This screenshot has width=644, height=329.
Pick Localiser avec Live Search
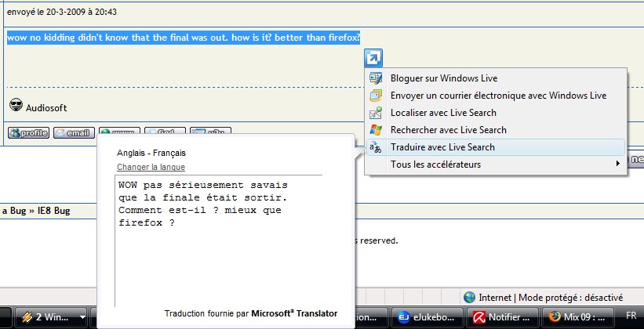coord(496,113)
